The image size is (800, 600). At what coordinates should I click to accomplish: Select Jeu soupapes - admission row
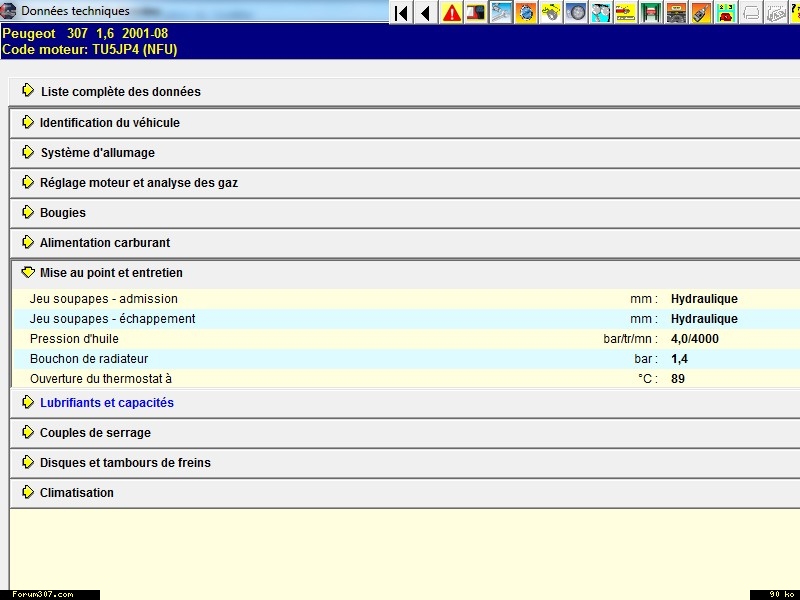click(406, 298)
